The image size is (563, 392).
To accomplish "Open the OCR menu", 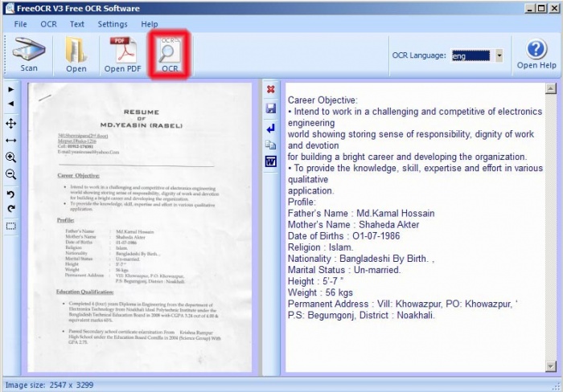I will pyautogui.click(x=48, y=24).
